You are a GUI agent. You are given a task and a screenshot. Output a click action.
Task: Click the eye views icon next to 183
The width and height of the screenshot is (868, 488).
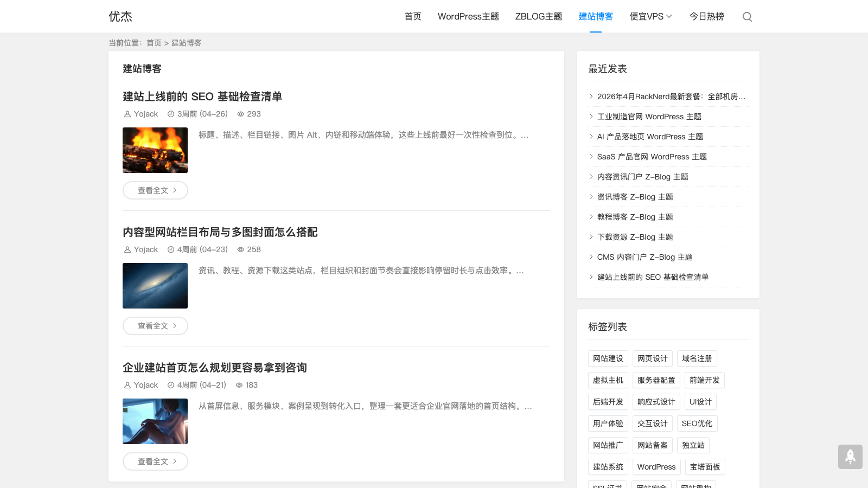tap(239, 385)
